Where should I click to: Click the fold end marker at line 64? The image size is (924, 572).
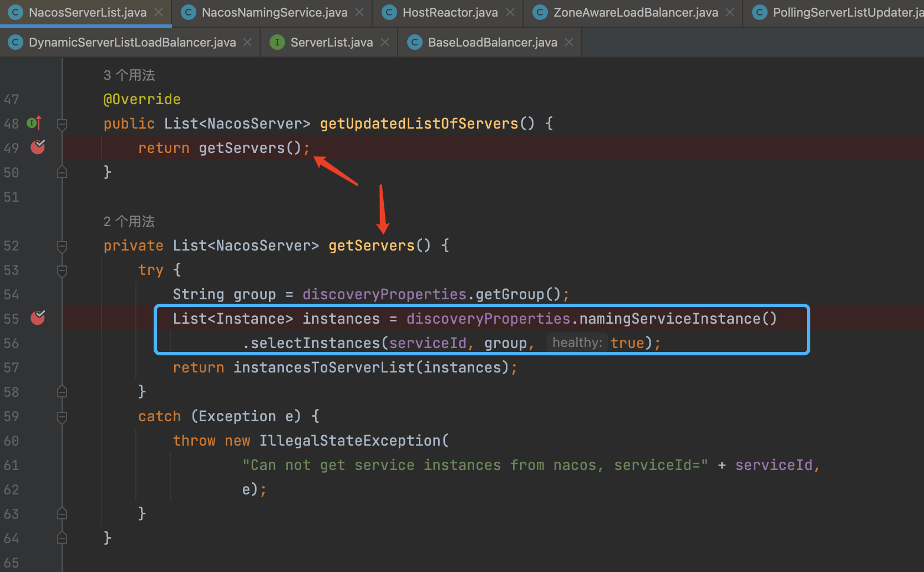(62, 538)
